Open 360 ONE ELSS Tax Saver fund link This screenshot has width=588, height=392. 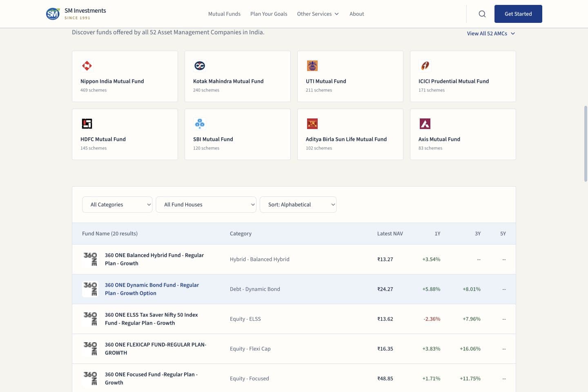point(151,319)
